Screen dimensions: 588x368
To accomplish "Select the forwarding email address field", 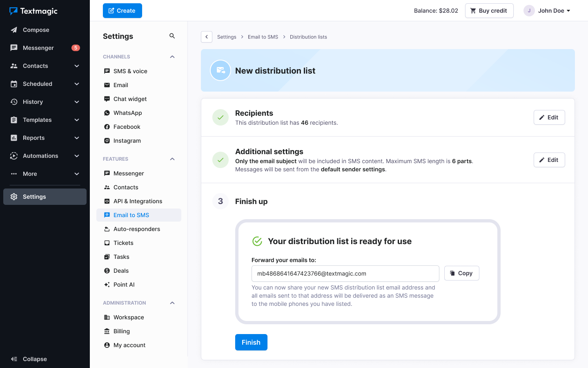I will coord(345,273).
